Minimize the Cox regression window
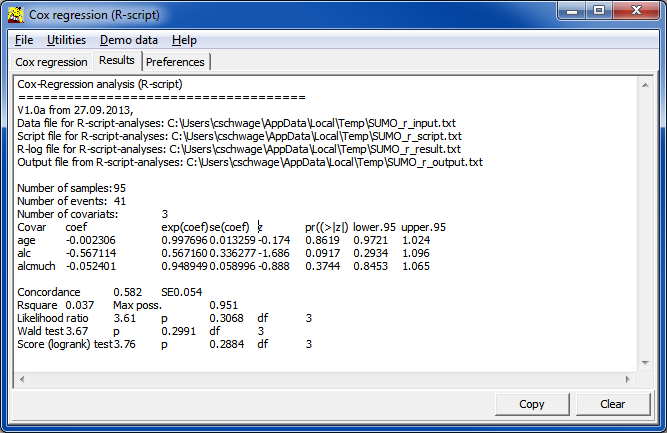 (x=572, y=11)
